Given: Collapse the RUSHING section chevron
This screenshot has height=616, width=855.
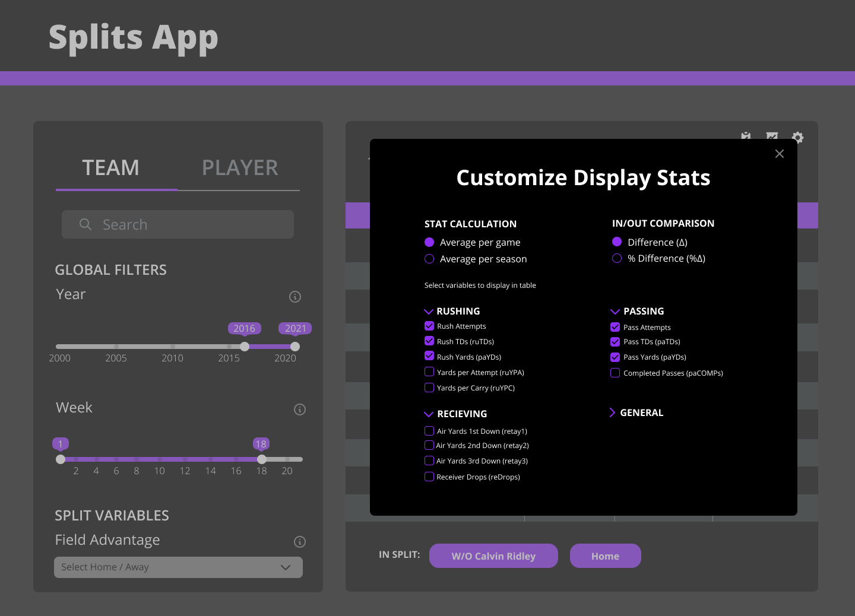Looking at the screenshot, I should click(x=428, y=312).
